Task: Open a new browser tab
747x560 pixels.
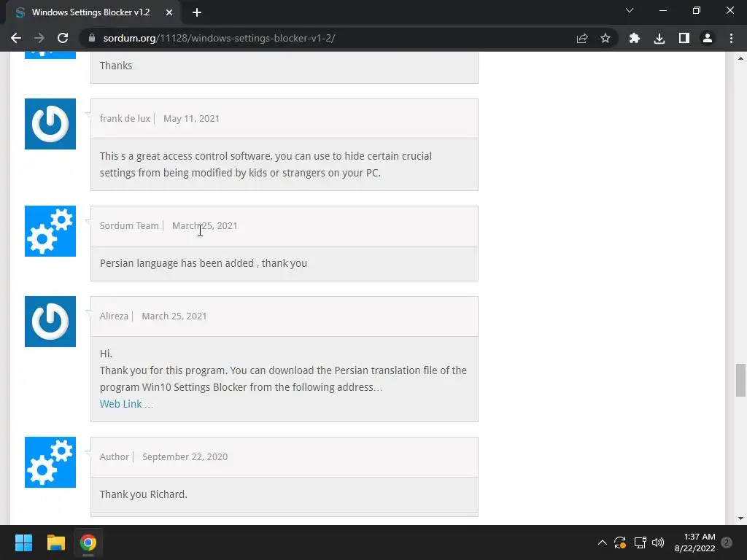Action: tap(197, 12)
